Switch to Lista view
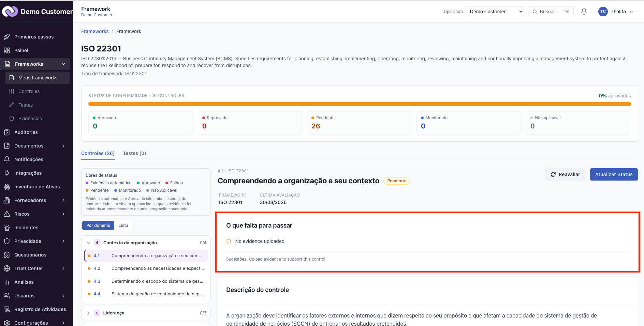 123,226
